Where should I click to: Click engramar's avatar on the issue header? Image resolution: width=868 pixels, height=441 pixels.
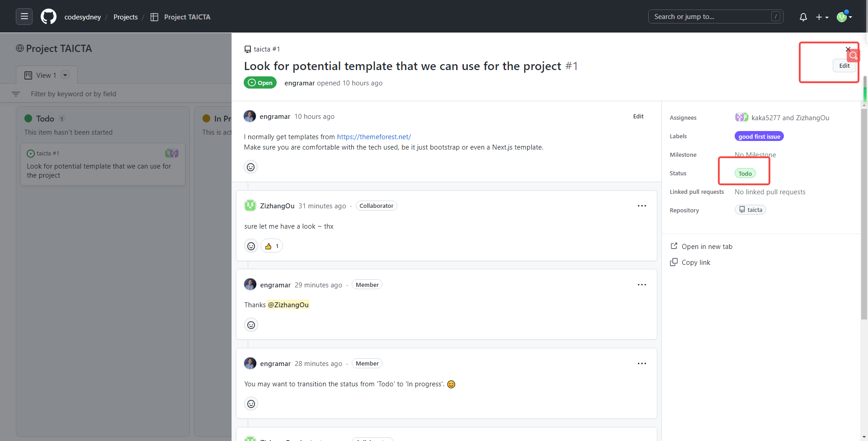click(250, 116)
